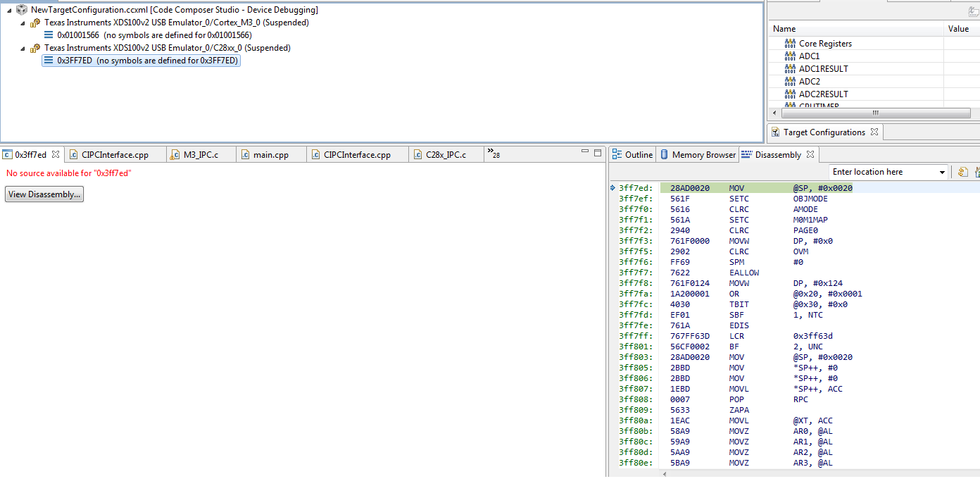Click the View Disassembly... button
980x486 pixels.
44,194
